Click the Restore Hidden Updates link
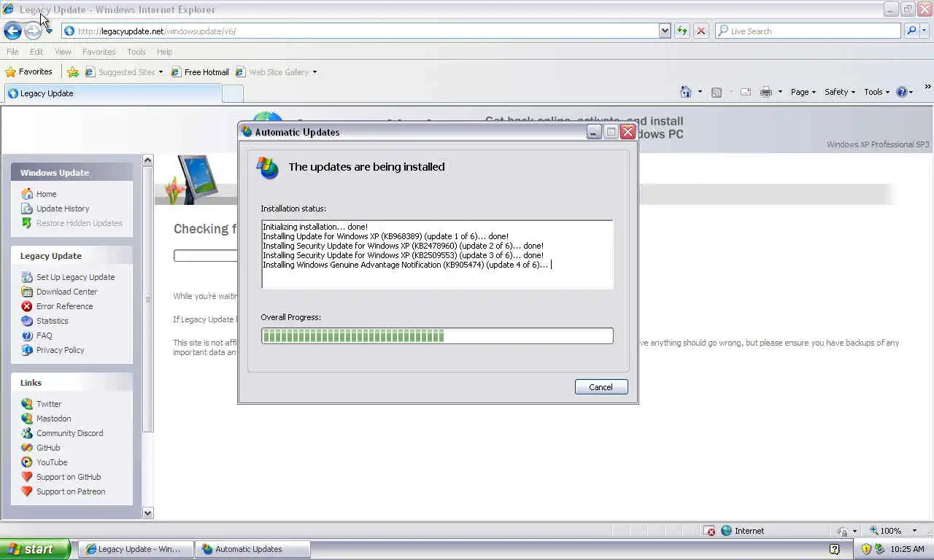 pyautogui.click(x=79, y=223)
